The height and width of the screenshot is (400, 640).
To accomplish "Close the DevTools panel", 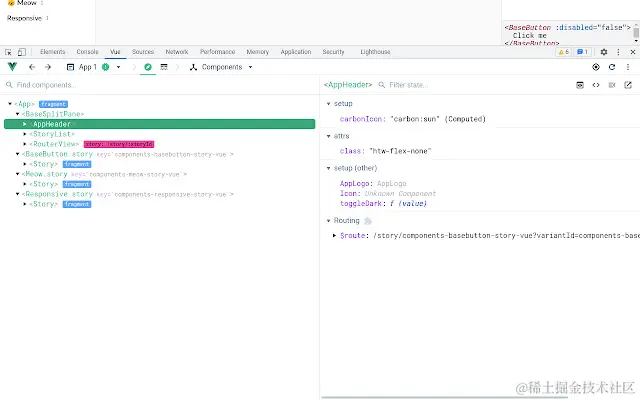I will click(633, 52).
